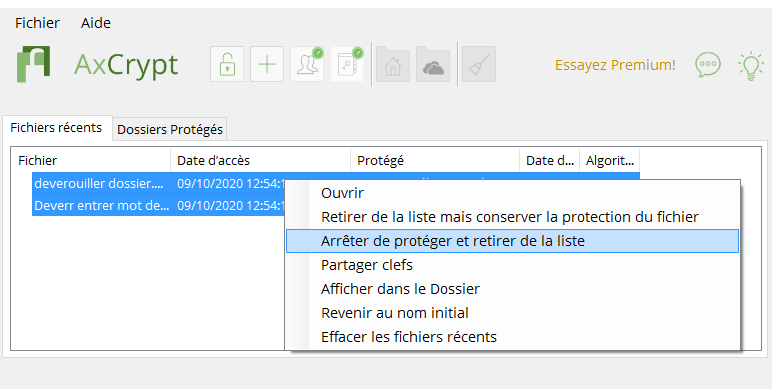The width and height of the screenshot is (772, 389).
Task: Select the Fichiers récents tab
Action: tap(56, 128)
